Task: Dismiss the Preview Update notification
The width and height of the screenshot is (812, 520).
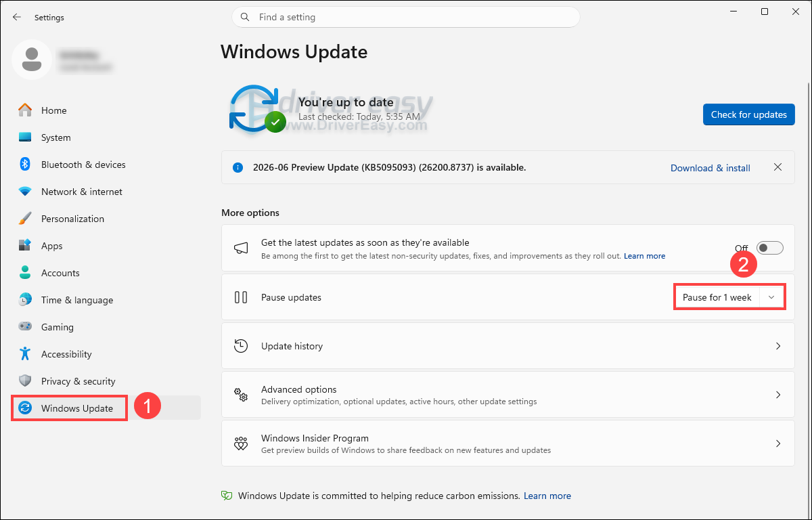Action: (x=778, y=167)
